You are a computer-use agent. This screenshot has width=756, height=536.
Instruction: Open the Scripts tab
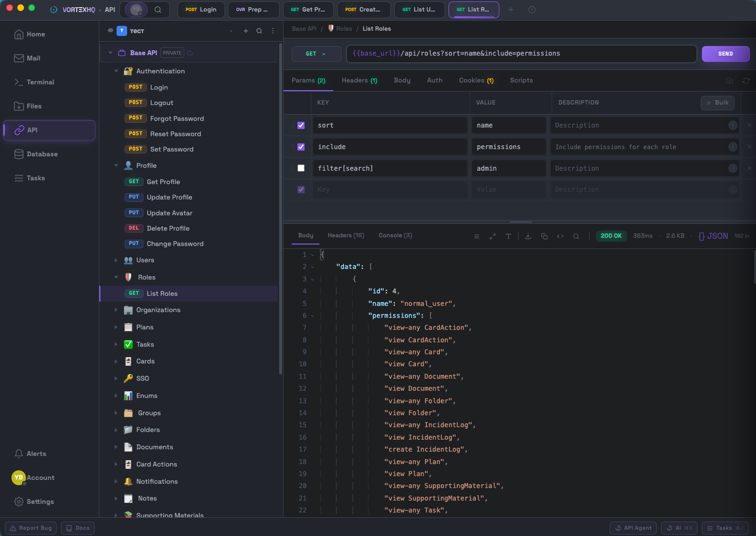tap(521, 81)
